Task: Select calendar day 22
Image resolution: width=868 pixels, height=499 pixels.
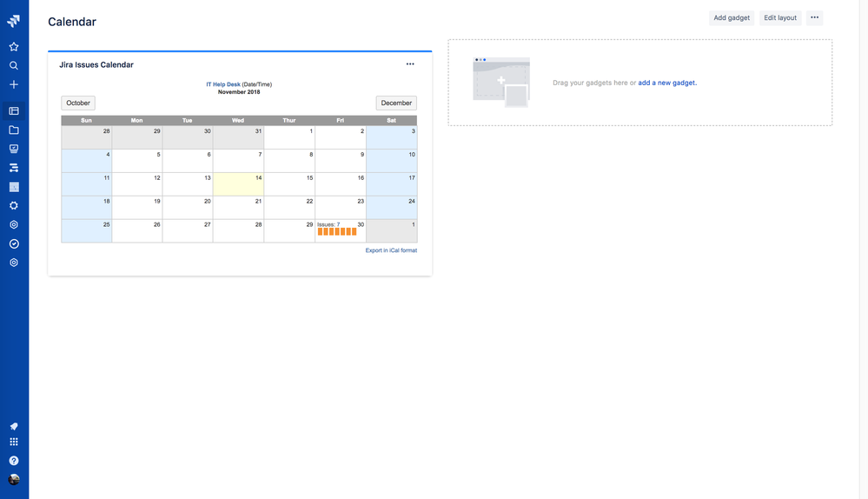Action: coord(289,208)
